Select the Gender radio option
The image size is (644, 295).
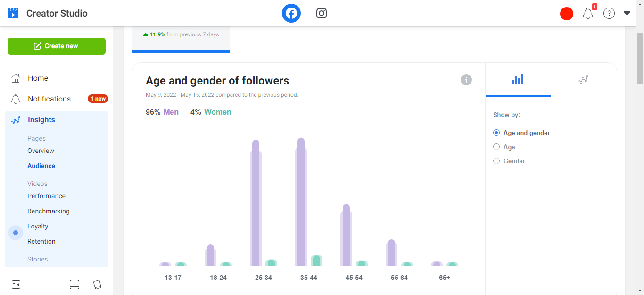(x=496, y=161)
